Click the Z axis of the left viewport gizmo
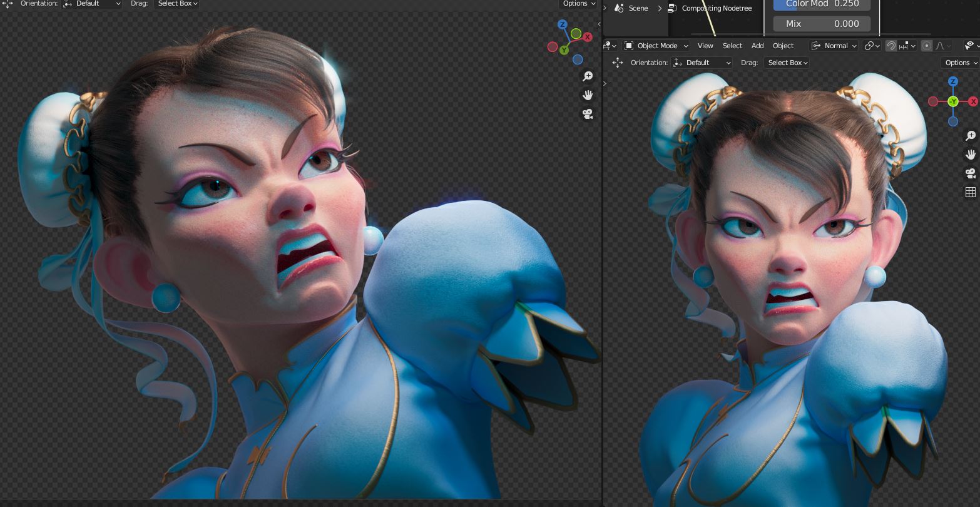Image resolution: width=980 pixels, height=507 pixels. (563, 24)
